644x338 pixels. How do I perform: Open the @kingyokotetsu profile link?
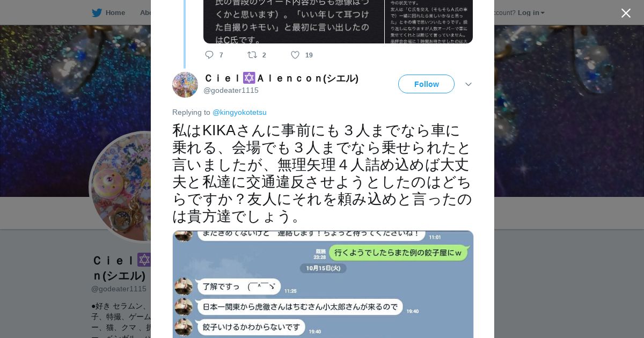pos(239,112)
